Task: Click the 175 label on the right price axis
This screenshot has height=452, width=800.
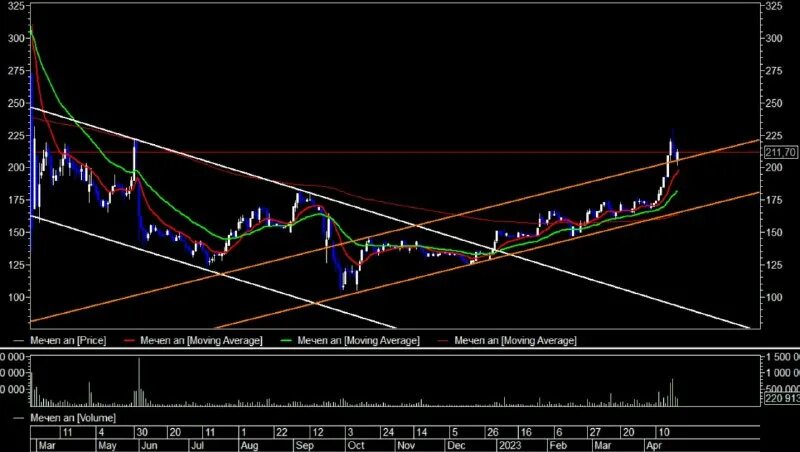Action: 774,200
